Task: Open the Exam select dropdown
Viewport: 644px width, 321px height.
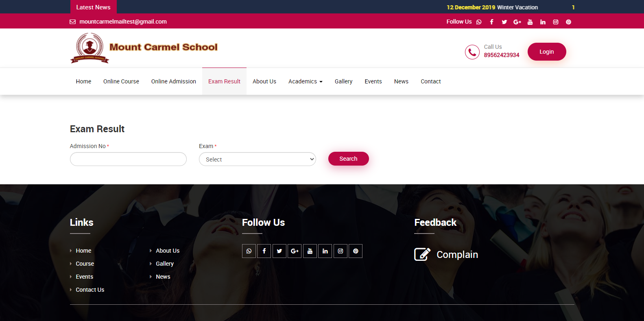Action: click(x=257, y=159)
